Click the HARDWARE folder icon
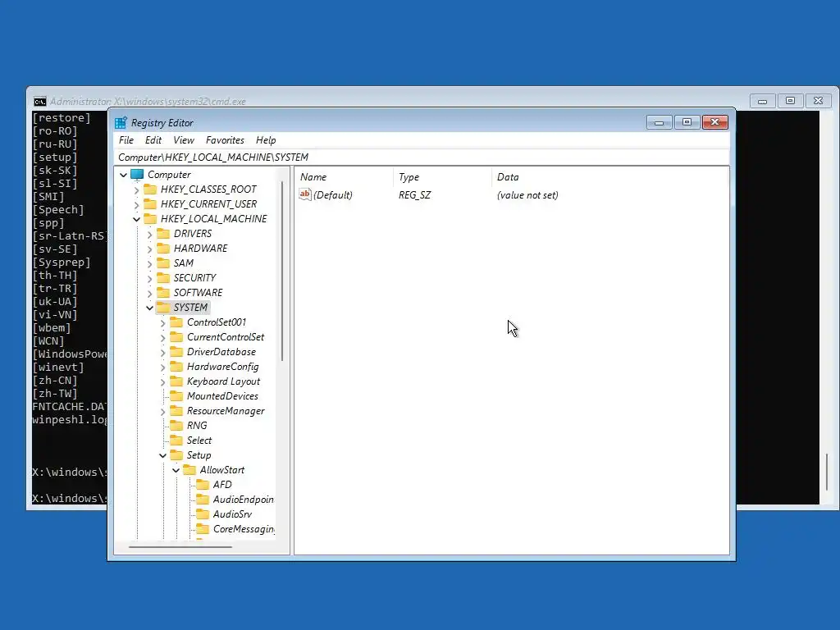The height and width of the screenshot is (630, 840). (163, 248)
